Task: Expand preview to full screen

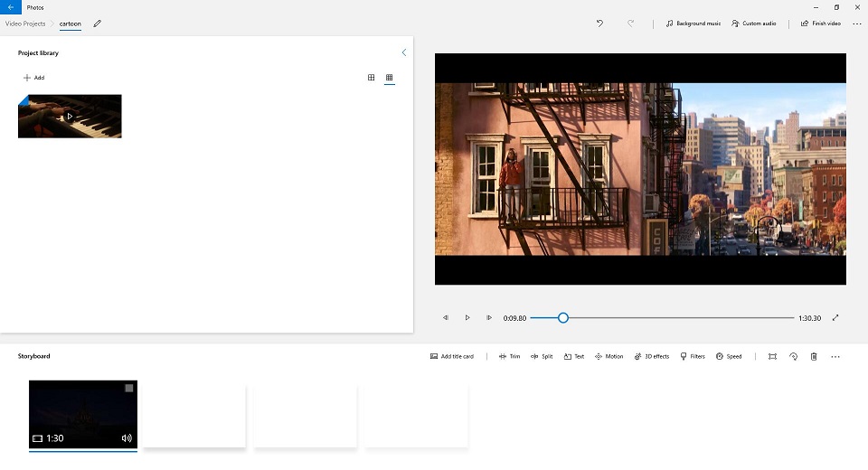Action: 835,318
